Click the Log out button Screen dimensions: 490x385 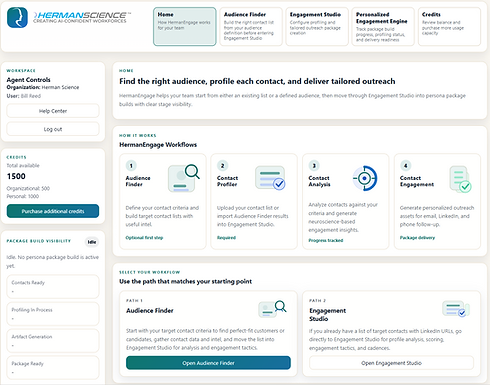coord(53,129)
